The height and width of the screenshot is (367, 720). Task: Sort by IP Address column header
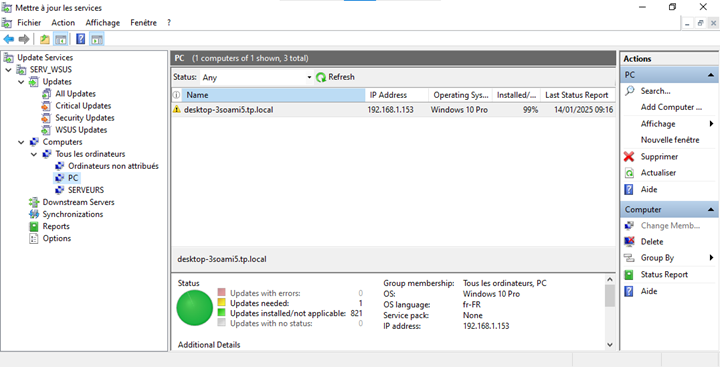point(397,95)
